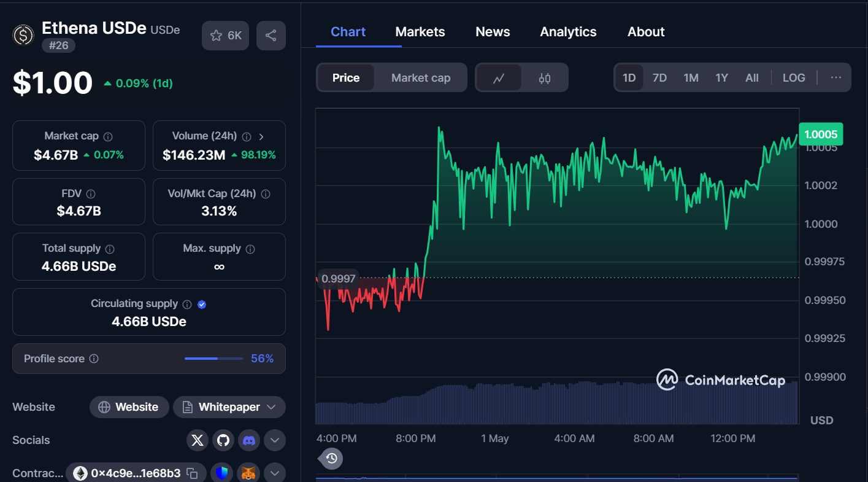Open the GitHub social link
The width and height of the screenshot is (868, 482).
[223, 440]
